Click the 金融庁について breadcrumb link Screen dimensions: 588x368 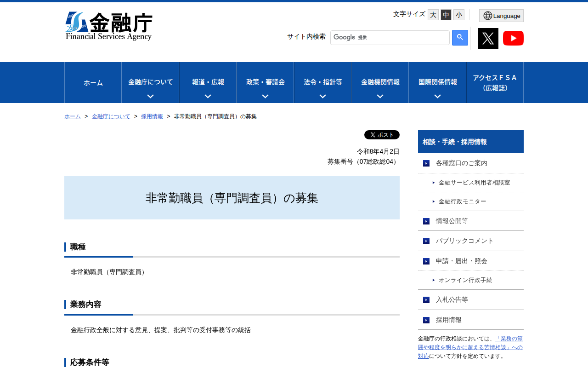click(111, 116)
